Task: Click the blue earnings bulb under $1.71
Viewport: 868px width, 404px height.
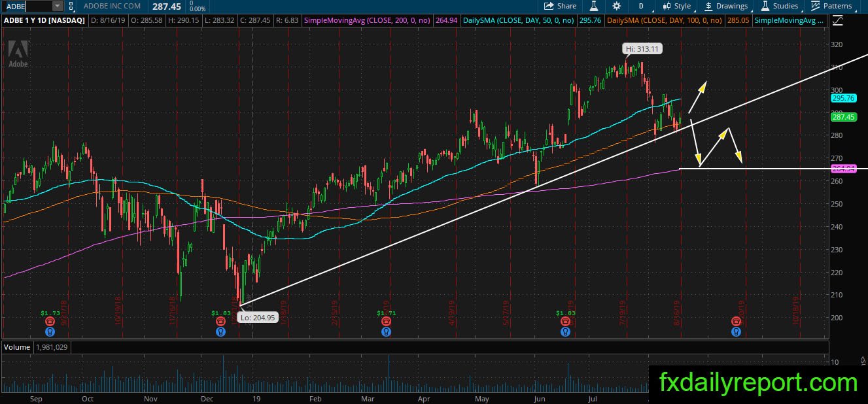Action: point(387,331)
